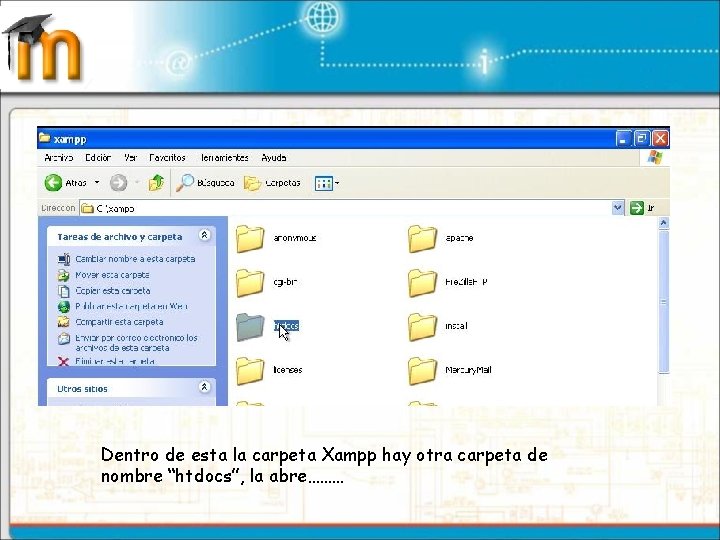Click the C:\xampp address field
The height and width of the screenshot is (540, 720).
point(346,208)
